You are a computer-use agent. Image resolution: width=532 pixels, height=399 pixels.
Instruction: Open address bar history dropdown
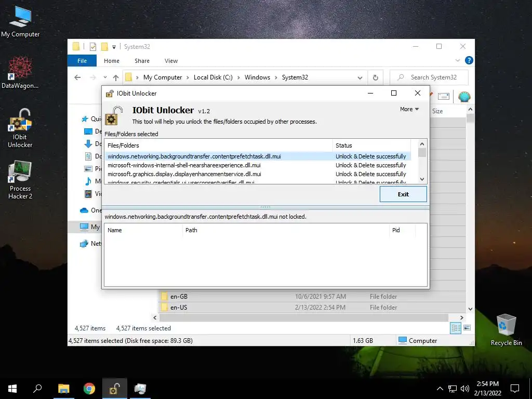[x=360, y=78]
